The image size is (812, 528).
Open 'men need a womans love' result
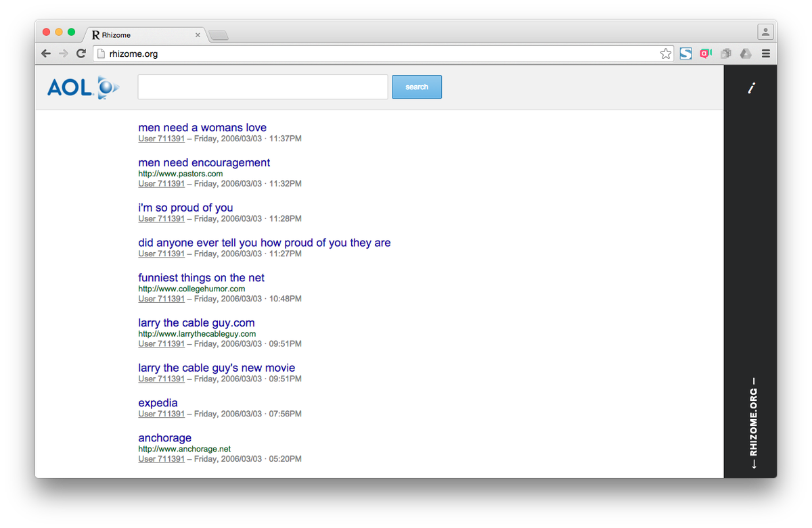pyautogui.click(x=202, y=128)
